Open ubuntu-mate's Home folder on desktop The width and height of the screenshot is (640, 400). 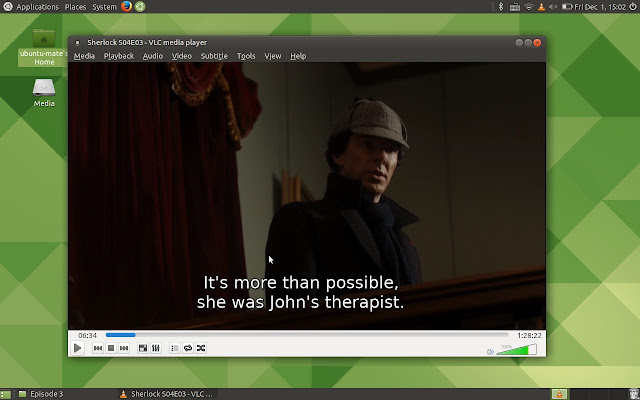(44, 47)
